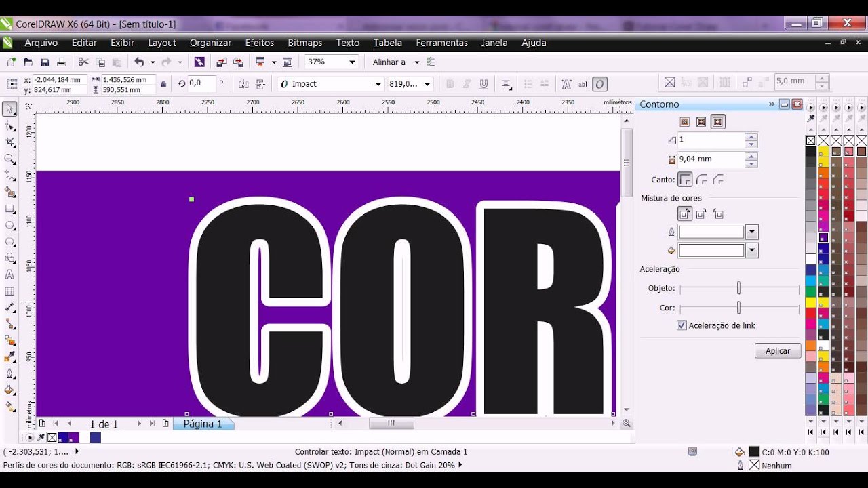The width and height of the screenshot is (868, 488).
Task: Go to next page arrow
Action: pyautogui.click(x=140, y=424)
